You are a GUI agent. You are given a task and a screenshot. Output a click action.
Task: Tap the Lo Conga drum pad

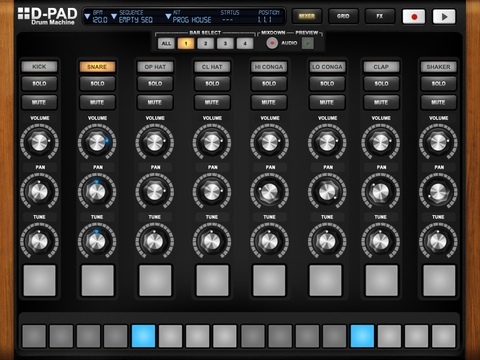tap(326, 280)
